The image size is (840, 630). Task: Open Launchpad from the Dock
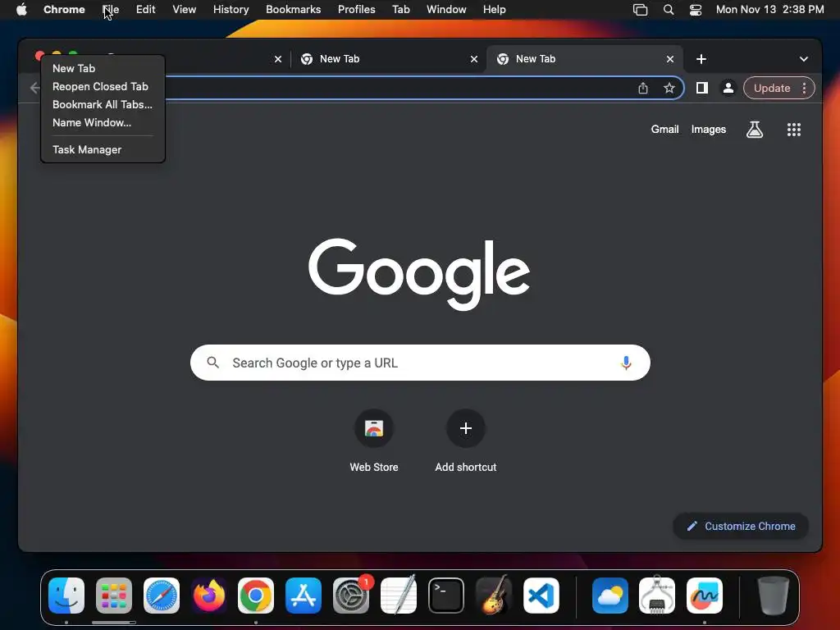114,596
